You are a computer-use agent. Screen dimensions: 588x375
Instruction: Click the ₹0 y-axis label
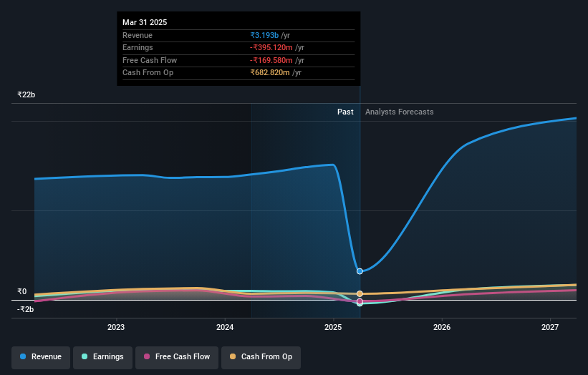coord(22,291)
